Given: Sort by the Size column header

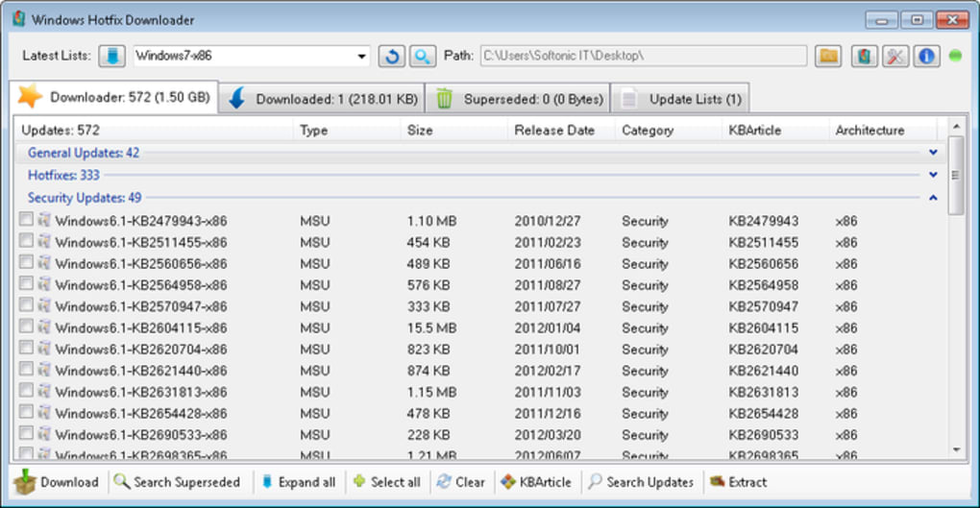Looking at the screenshot, I should 453,130.
